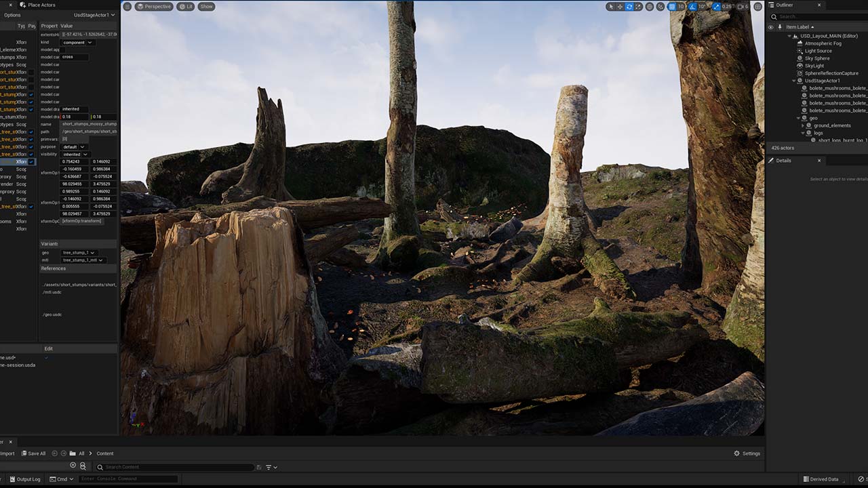868x488 pixels.
Task: Open the Perspective view mode menu
Action: coord(154,7)
